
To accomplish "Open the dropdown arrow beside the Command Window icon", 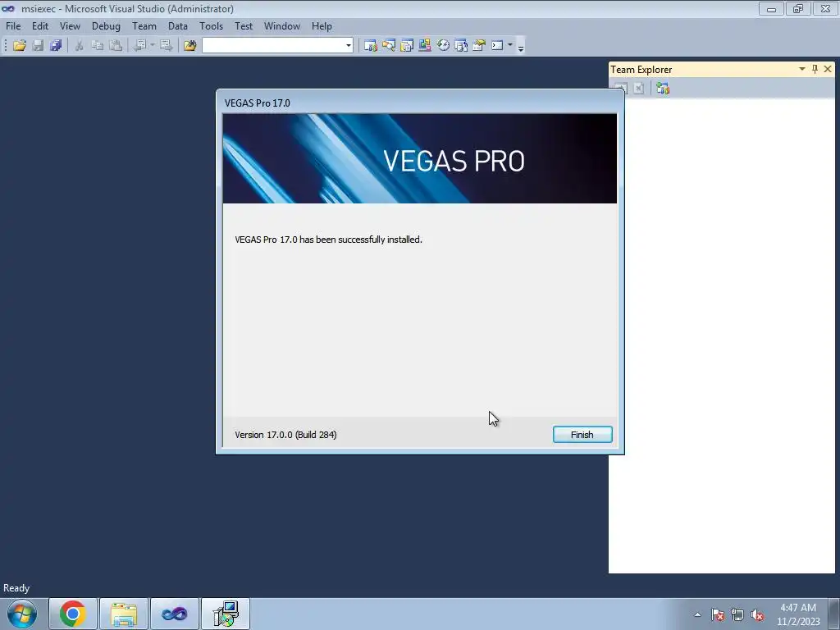I will (x=510, y=46).
